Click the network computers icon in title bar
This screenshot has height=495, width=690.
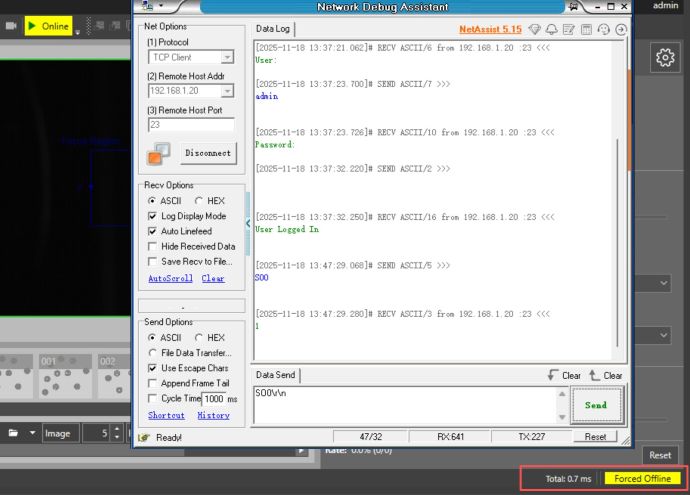[x=147, y=6]
